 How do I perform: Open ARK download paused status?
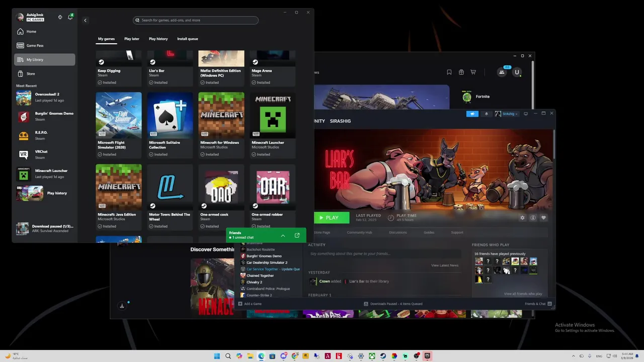pos(45,228)
